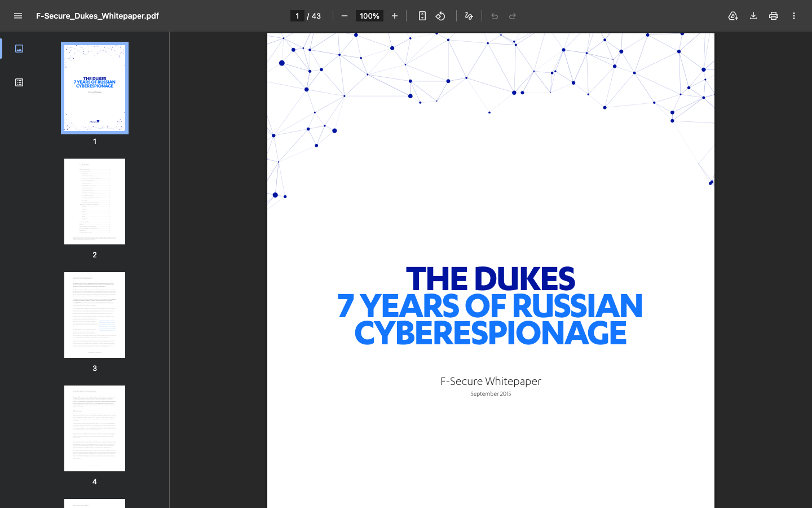Screen dimensions: 812x508
Task: Open page 2 table of contents thumbnail
Action: (94, 202)
